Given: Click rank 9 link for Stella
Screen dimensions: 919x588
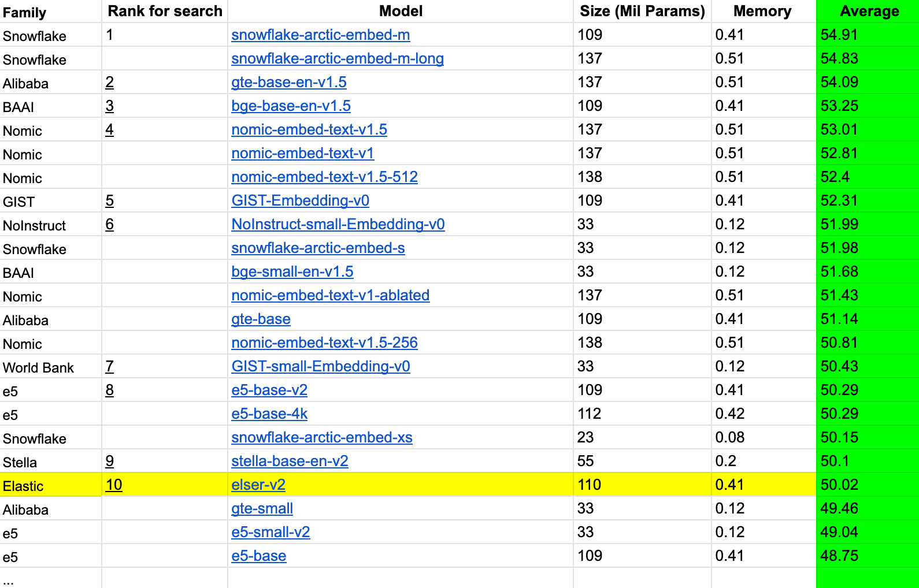Looking at the screenshot, I should tap(110, 462).
